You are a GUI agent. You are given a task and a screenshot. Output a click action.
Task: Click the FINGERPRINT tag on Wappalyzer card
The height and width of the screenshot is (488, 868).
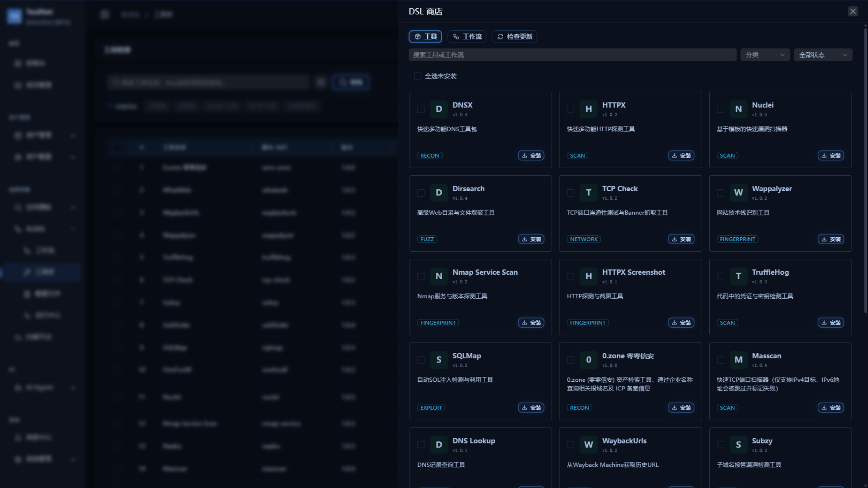click(x=737, y=239)
